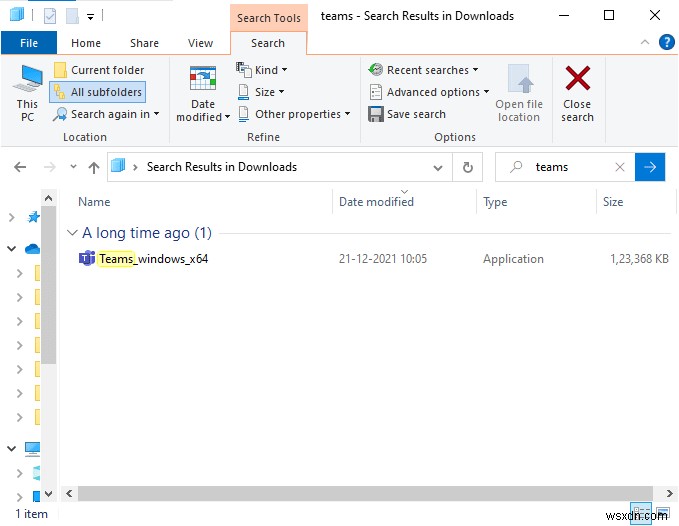Image resolution: width=679 pixels, height=526 pixels.
Task: Expand Quick access star in navigation pane
Action: click(12, 217)
